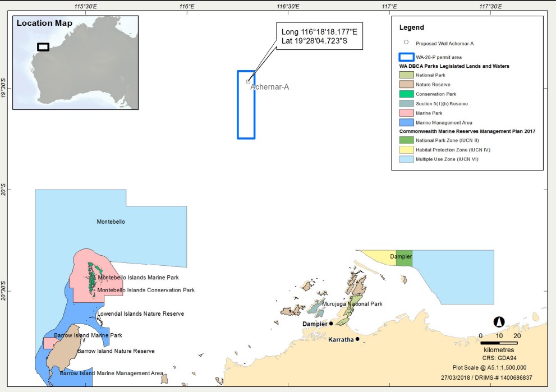Select the Marine Management Area blue swatch
Viewport: 556px width, 392px height.
coord(406,122)
